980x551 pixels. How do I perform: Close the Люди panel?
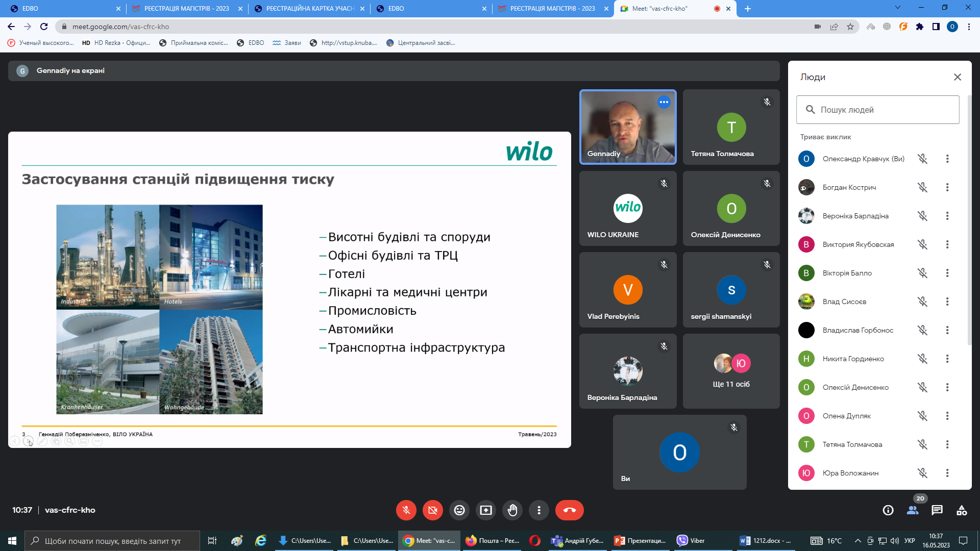[x=958, y=77]
